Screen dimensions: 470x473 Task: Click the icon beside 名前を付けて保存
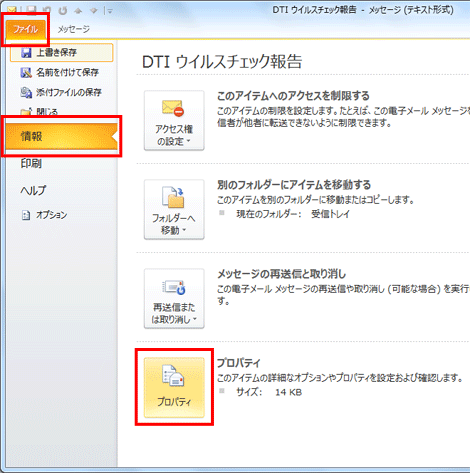26,73
